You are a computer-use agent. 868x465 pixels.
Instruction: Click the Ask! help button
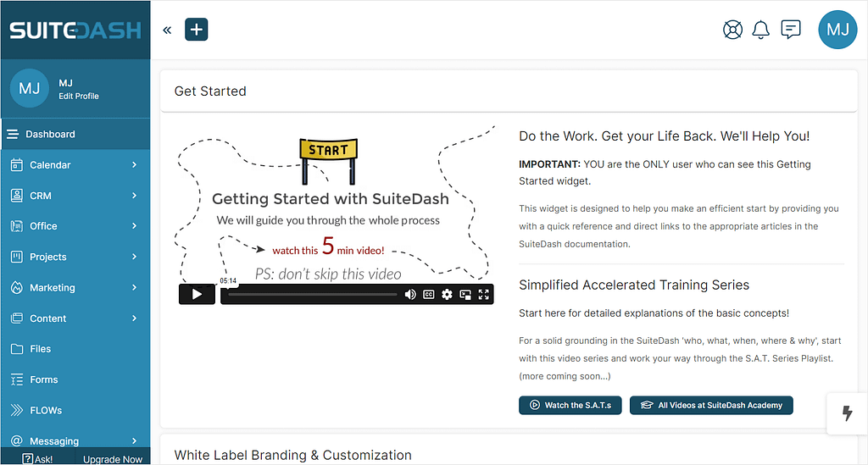coord(37,459)
